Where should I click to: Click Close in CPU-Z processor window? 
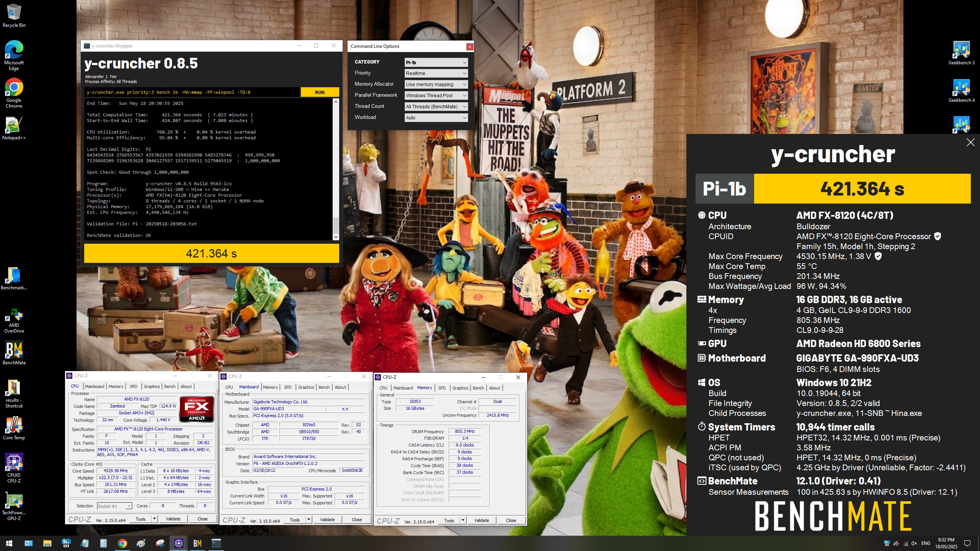203,519
